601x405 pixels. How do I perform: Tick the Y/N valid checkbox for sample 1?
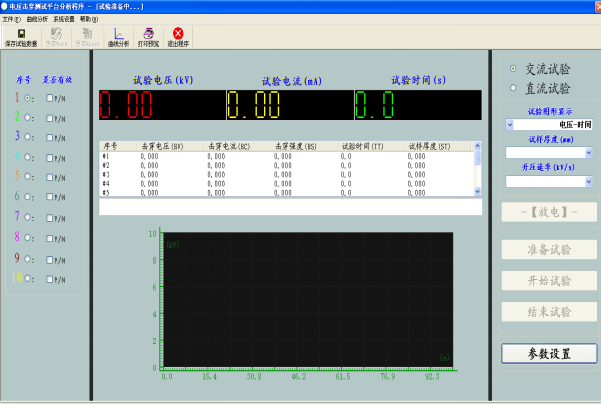pos(50,98)
